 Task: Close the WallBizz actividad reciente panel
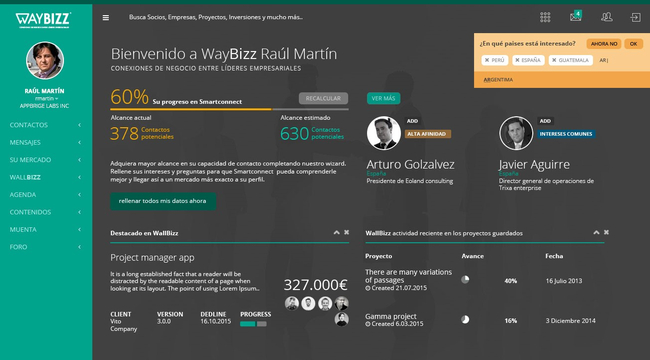(606, 232)
